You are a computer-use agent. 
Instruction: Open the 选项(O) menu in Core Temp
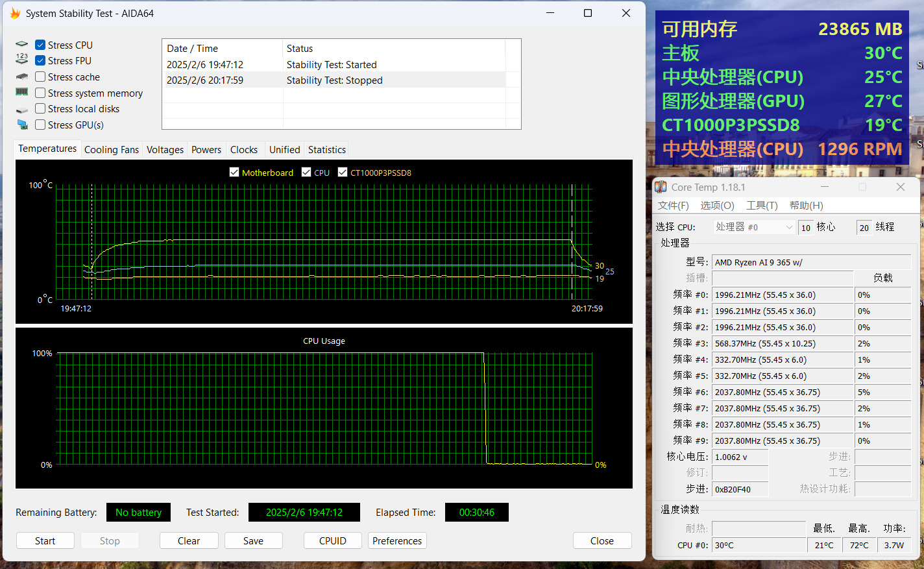[717, 205]
